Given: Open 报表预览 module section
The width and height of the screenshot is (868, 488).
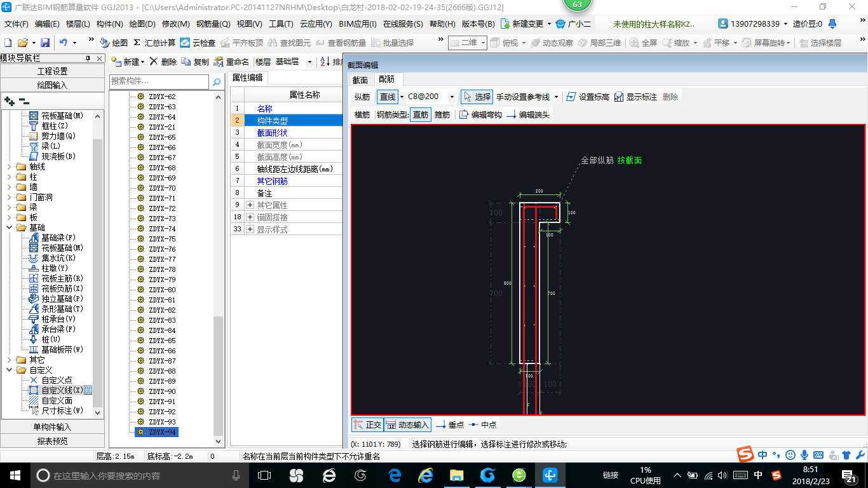Looking at the screenshot, I should 52,441.
